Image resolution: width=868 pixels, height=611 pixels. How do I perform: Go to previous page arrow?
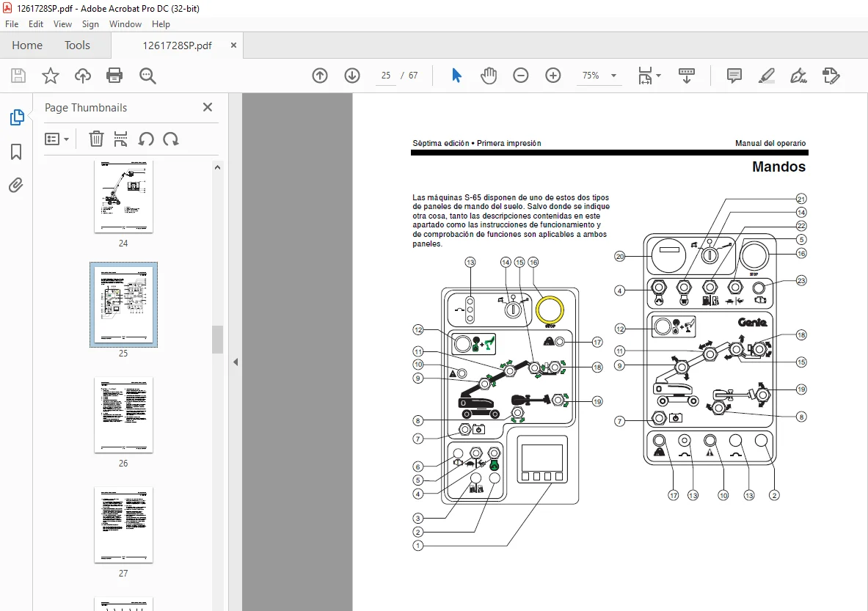pos(320,76)
